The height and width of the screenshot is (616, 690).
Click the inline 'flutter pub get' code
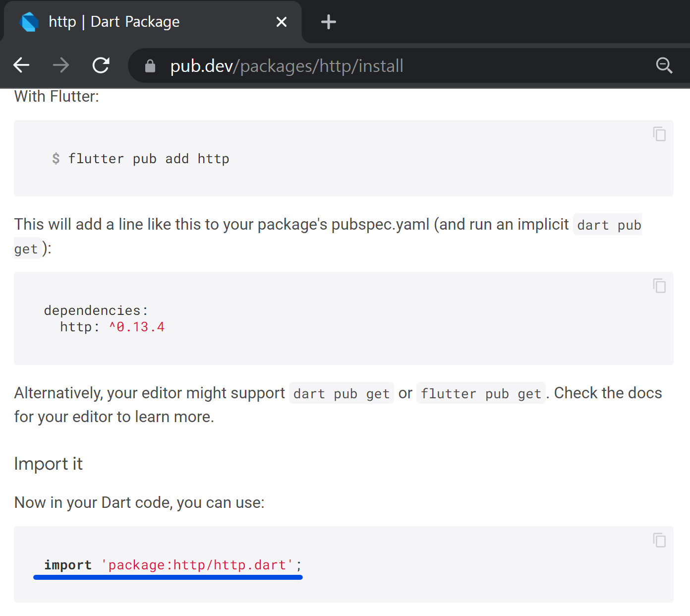(x=481, y=394)
